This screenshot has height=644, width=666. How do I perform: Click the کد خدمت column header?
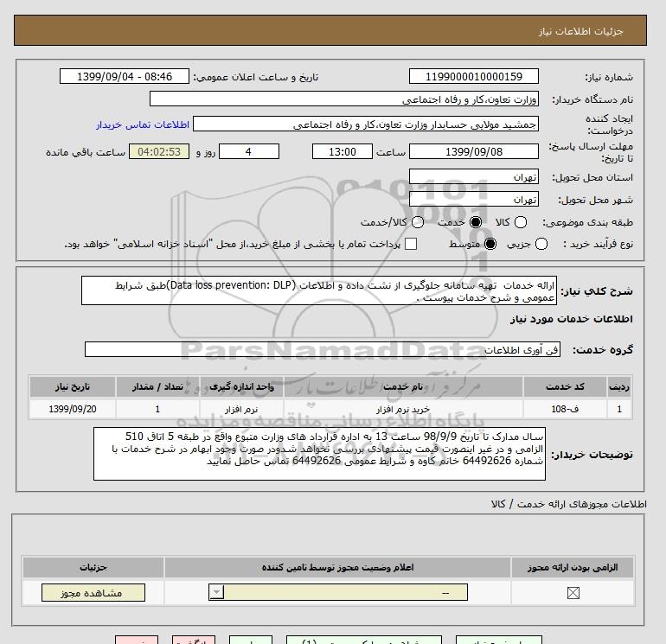coord(565,386)
